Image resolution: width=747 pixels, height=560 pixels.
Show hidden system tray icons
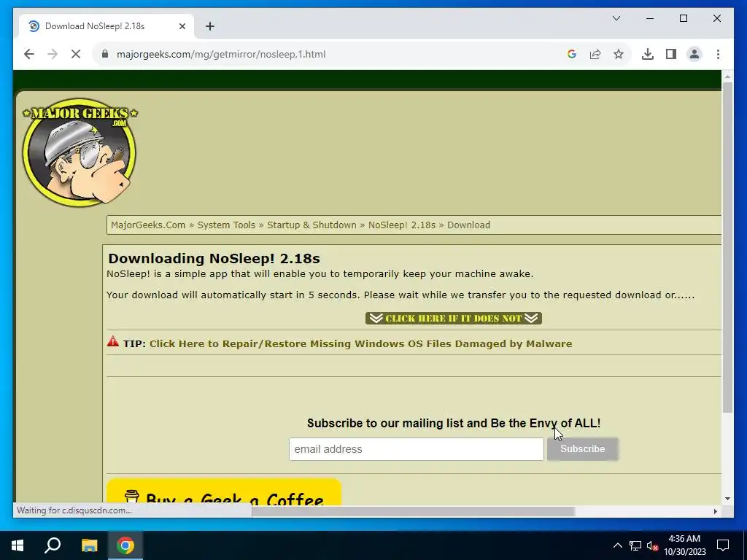pyautogui.click(x=617, y=545)
